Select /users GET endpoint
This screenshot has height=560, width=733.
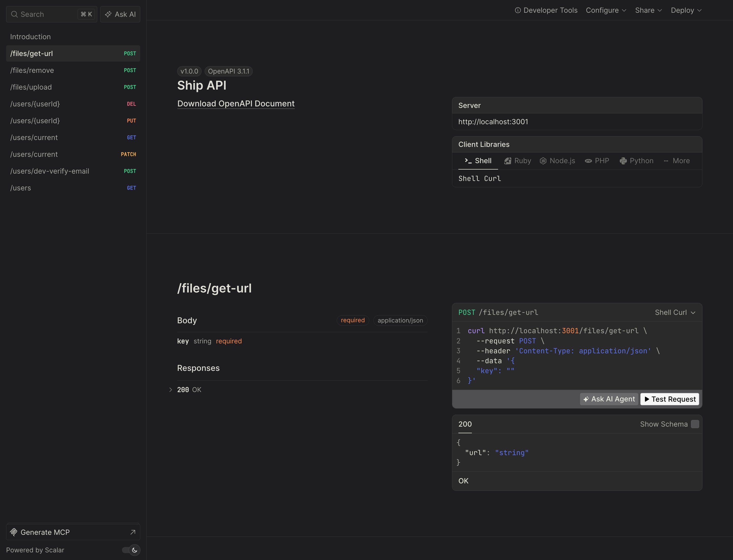(73, 188)
